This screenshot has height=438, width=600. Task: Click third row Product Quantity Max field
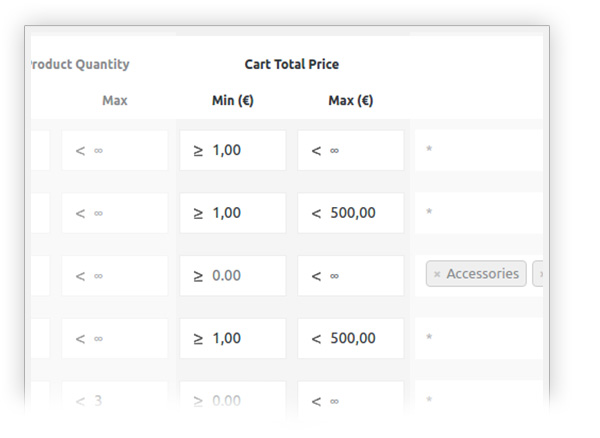(115, 275)
